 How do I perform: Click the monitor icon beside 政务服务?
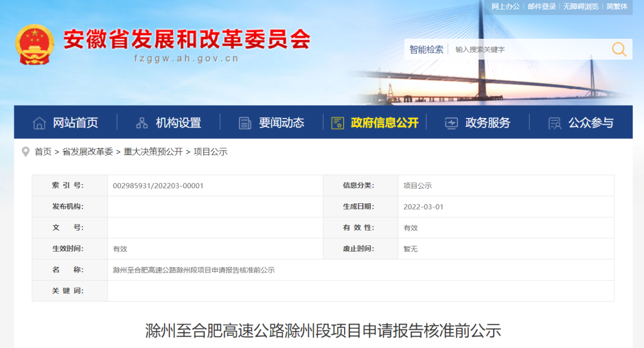point(451,123)
